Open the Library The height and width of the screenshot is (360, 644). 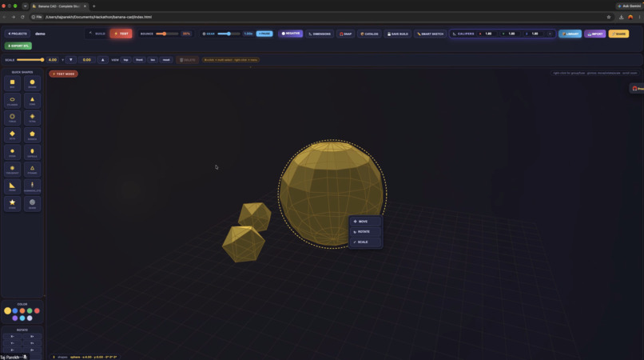tap(570, 34)
